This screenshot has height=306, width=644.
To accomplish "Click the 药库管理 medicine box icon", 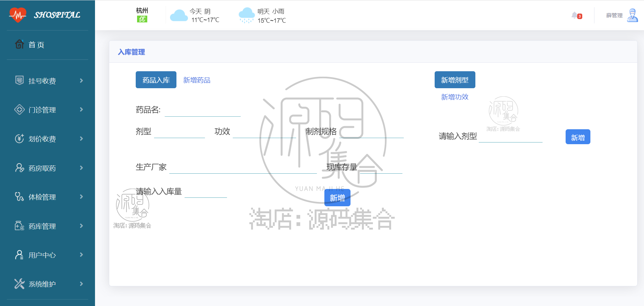I will (19, 226).
